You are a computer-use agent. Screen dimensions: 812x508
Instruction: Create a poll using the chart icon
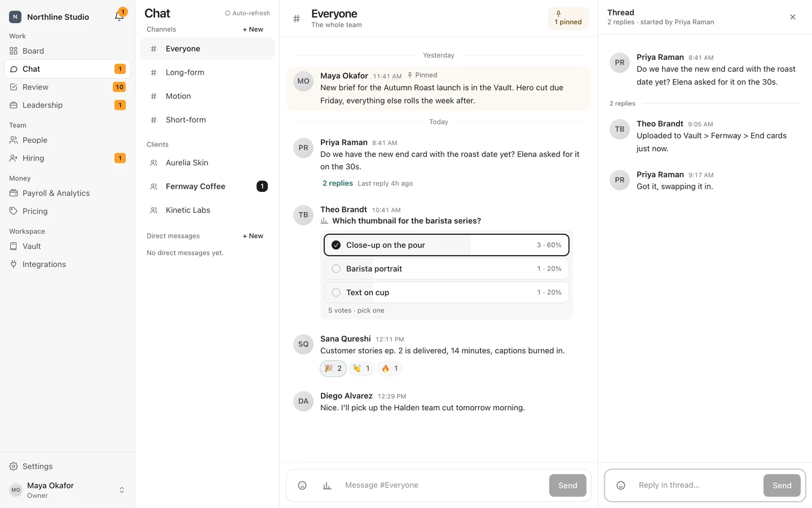click(327, 485)
